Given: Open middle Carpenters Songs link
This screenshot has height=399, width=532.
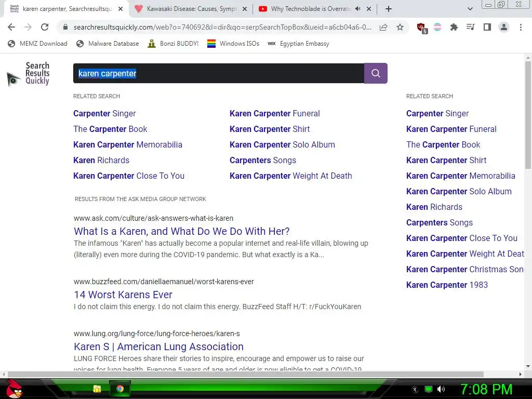Looking at the screenshot, I should (x=263, y=160).
